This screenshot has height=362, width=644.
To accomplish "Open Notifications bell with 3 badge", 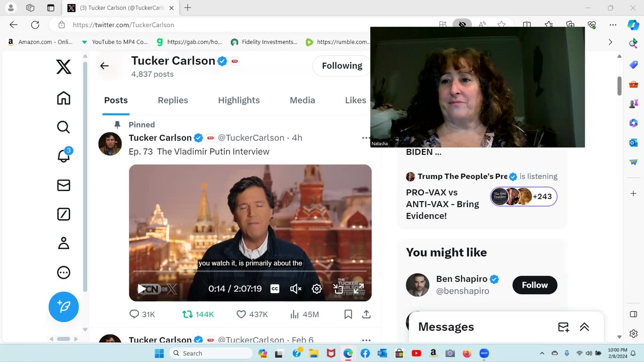I will point(64,155).
